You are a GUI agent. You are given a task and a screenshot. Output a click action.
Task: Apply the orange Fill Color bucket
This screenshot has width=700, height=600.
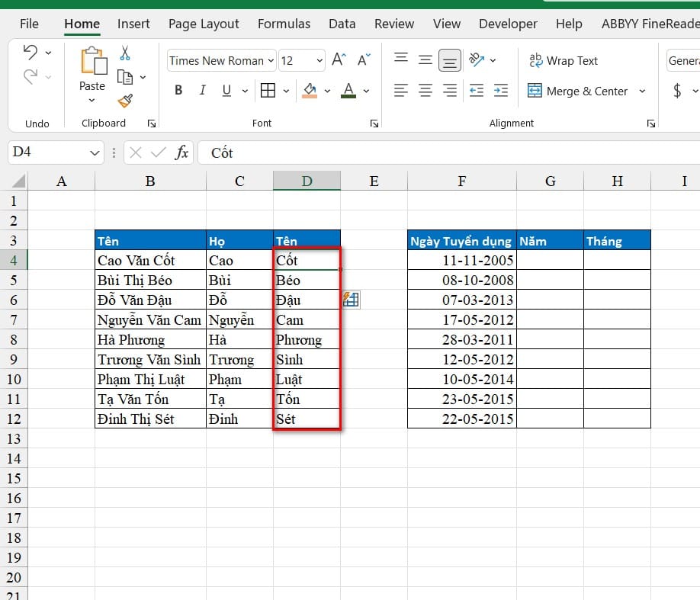(x=310, y=91)
